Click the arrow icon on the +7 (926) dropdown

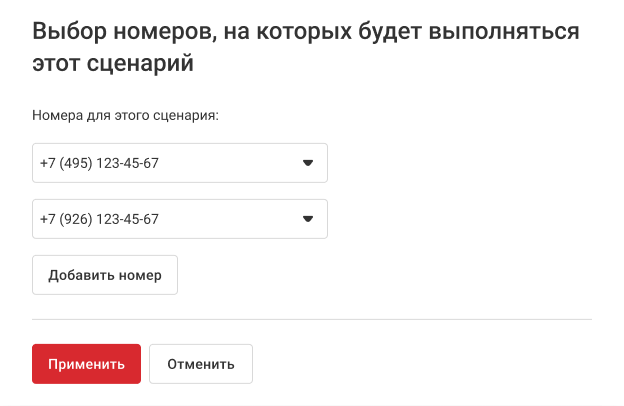pos(308,219)
